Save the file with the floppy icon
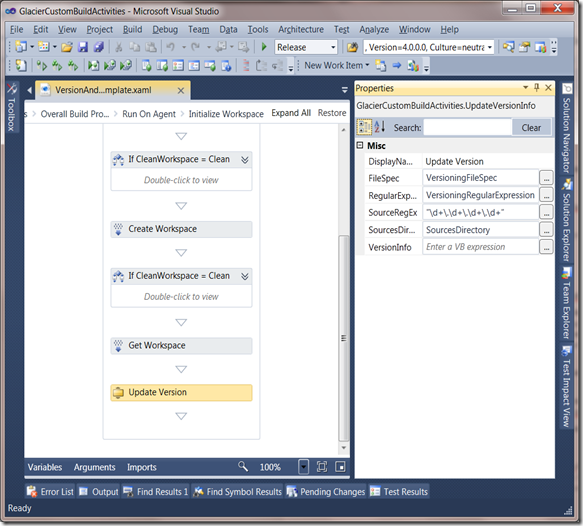 pos(83,47)
